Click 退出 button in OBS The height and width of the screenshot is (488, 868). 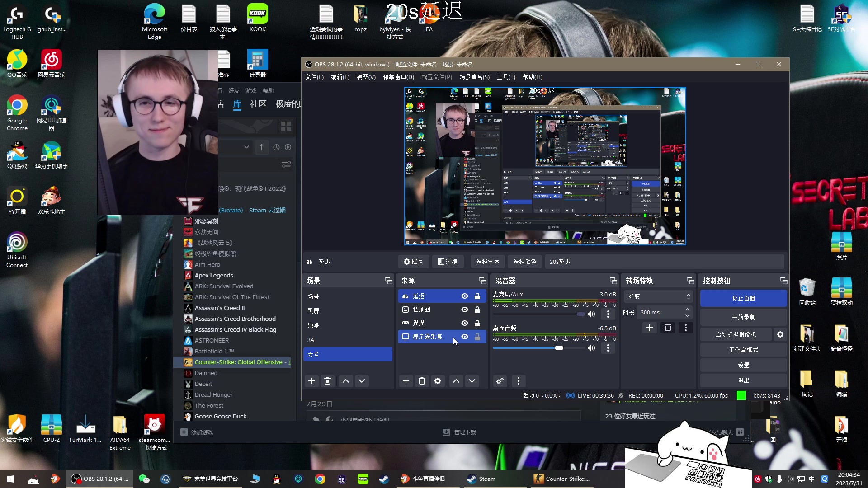[744, 380]
